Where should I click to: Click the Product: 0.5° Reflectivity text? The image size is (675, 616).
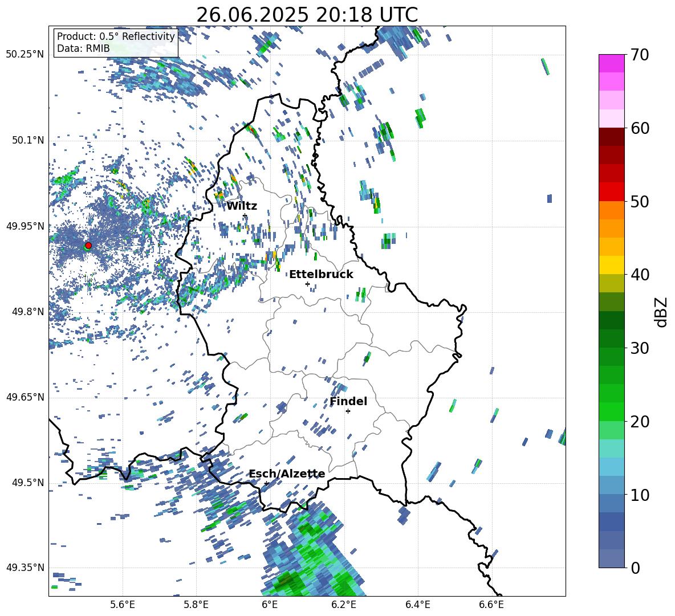[116, 36]
